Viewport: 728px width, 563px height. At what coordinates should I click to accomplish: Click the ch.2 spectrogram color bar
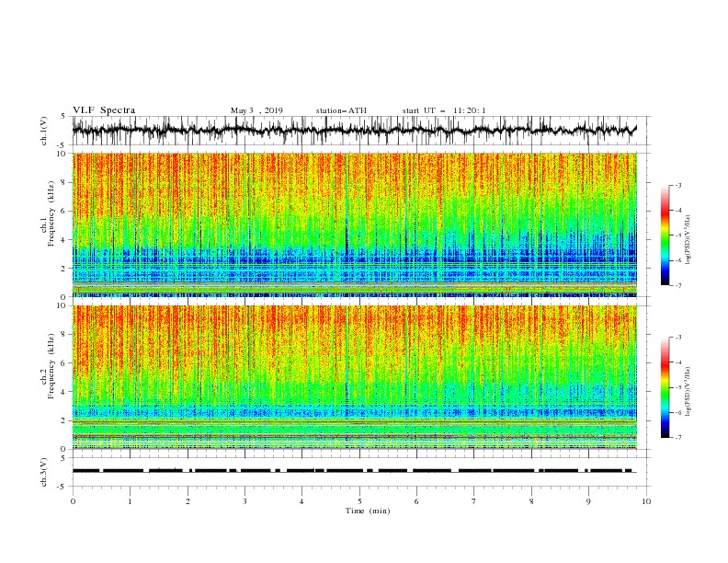[665, 387]
